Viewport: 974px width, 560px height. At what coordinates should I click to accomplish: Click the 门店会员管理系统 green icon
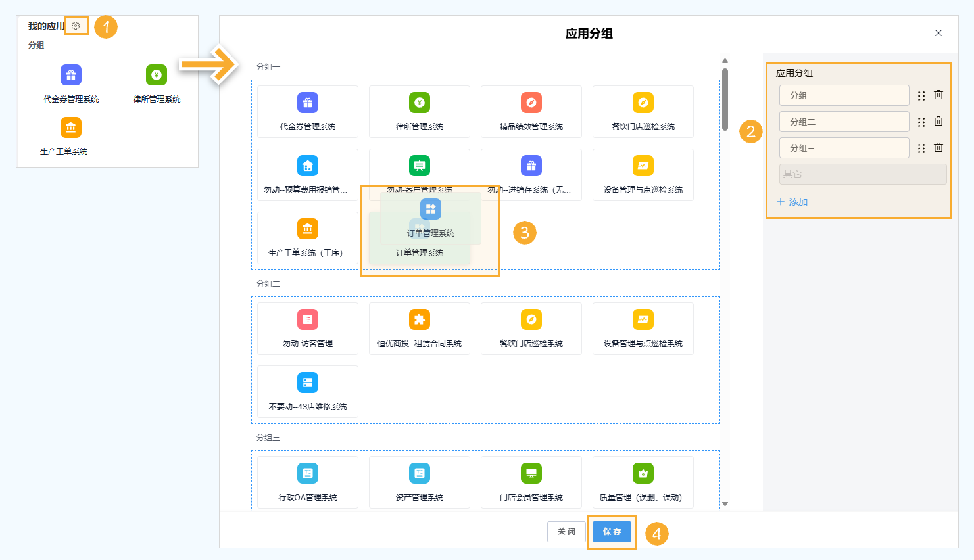click(x=531, y=482)
